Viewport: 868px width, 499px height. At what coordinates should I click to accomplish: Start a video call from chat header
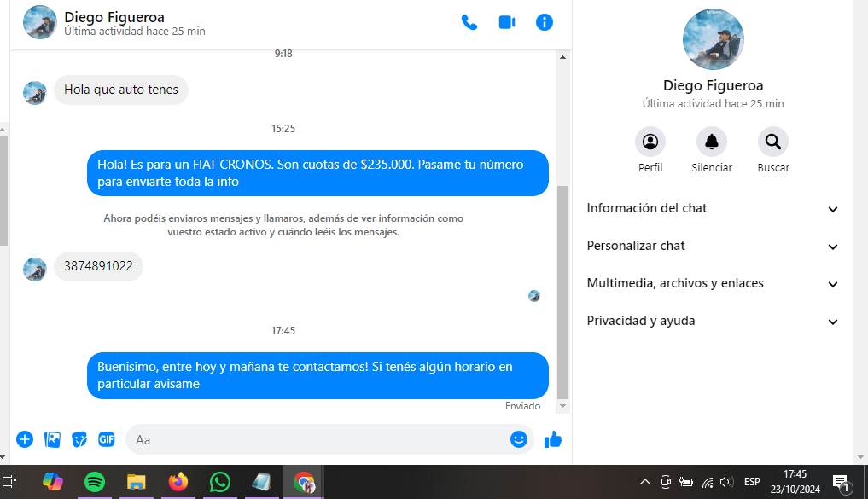click(507, 23)
